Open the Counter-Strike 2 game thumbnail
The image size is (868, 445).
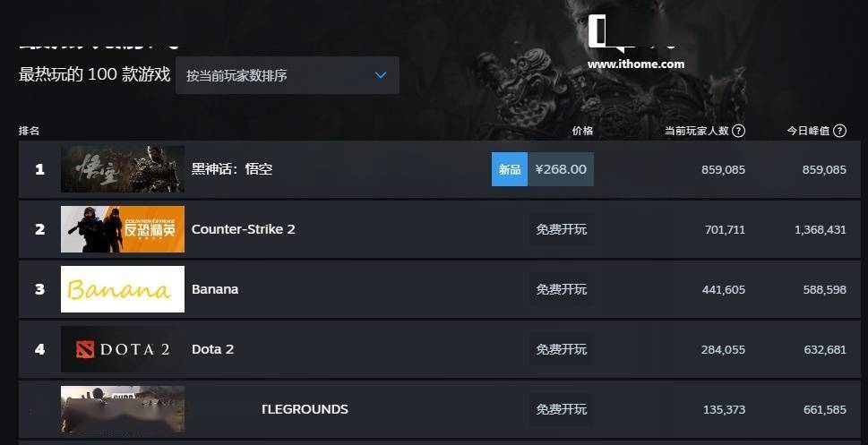[123, 229]
